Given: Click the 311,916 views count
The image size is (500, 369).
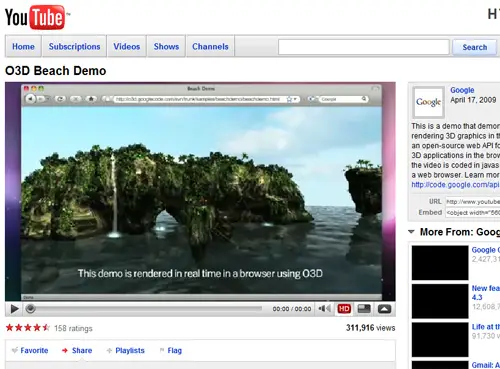Looking at the screenshot, I should click(x=370, y=328).
